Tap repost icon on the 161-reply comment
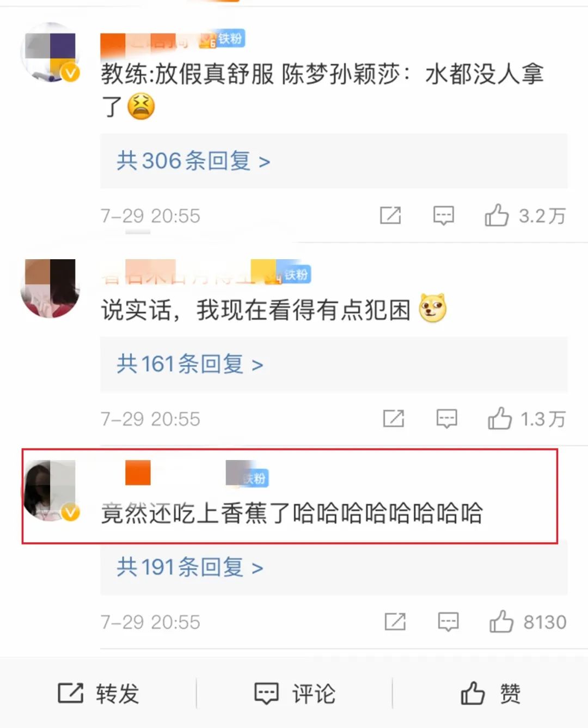 tap(394, 419)
